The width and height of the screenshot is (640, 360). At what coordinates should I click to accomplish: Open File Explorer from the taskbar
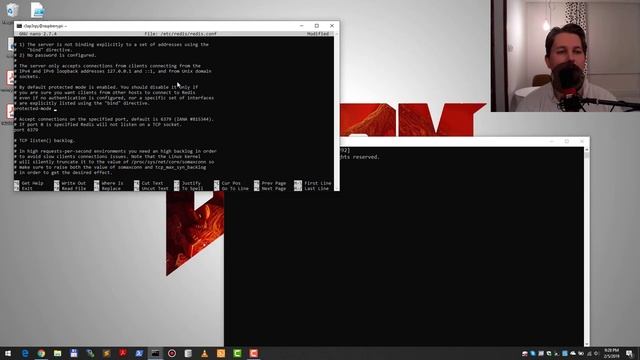point(58,353)
